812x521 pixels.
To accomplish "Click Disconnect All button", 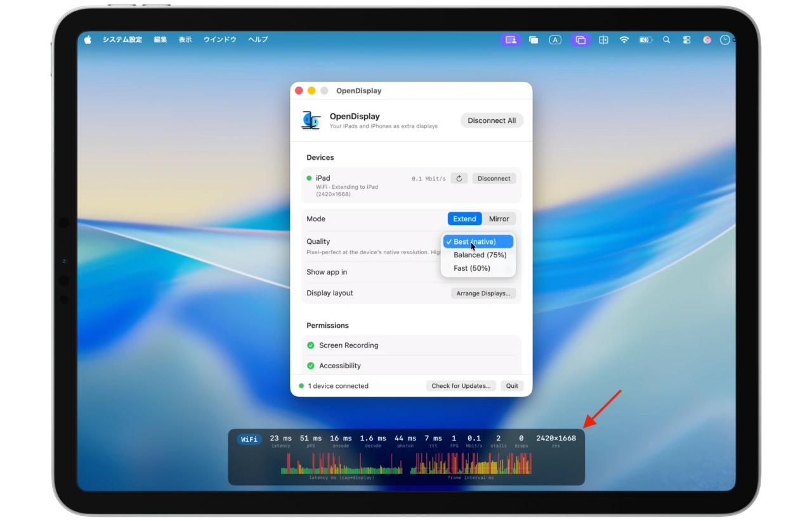I will pos(492,120).
